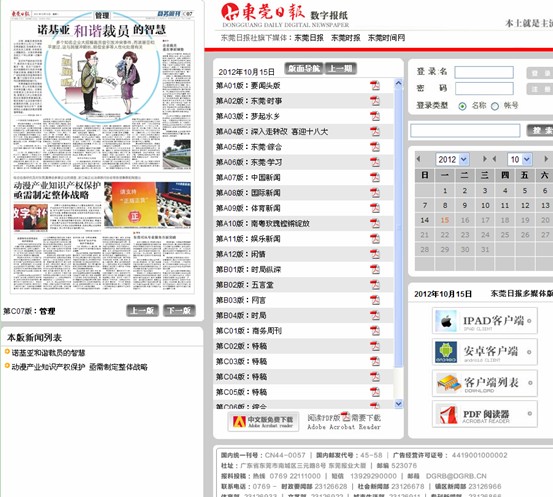Open the IPAD客户端 Apple icon
The image size is (553, 497).
click(446, 321)
